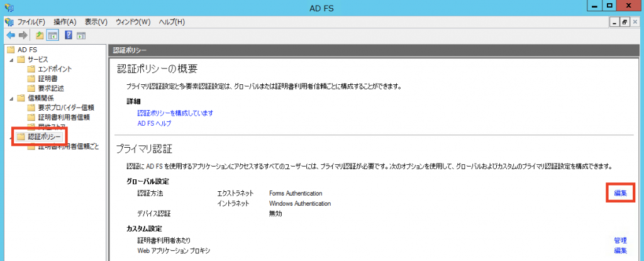The height and width of the screenshot is (261, 644).
Task: Click the カスタム設定 heading
Action: 144,228
